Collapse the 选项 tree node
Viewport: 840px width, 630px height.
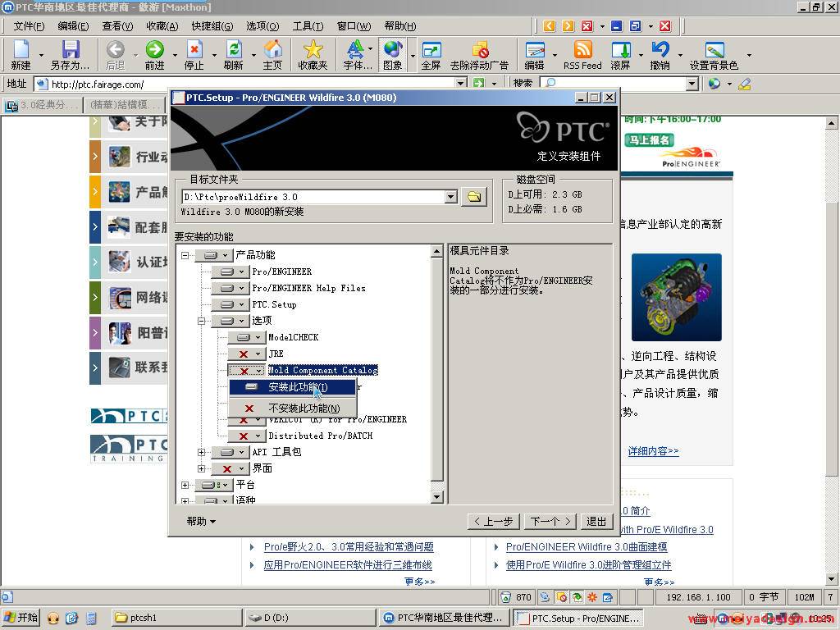tap(202, 321)
